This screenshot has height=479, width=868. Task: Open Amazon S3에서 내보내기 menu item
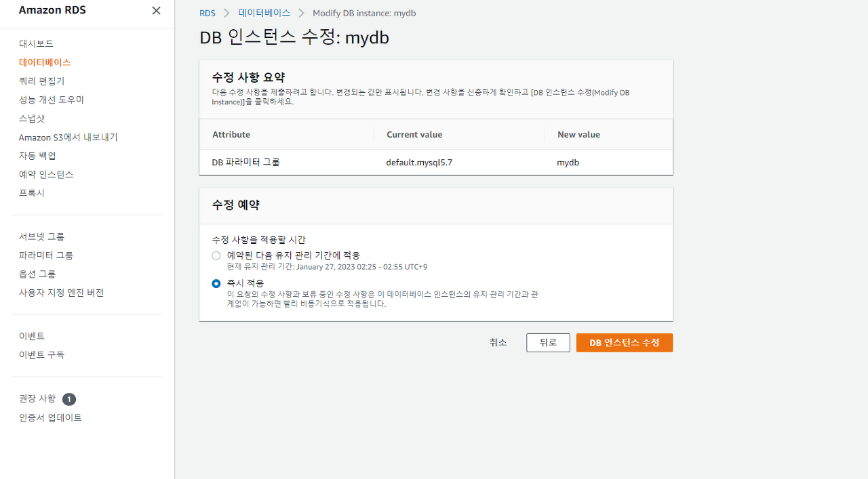[x=68, y=137]
